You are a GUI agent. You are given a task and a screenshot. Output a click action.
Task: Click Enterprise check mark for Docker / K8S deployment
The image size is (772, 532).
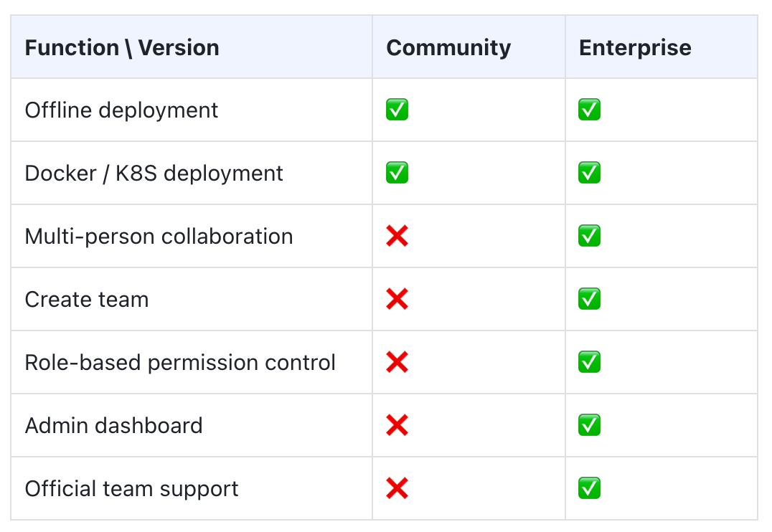(589, 174)
